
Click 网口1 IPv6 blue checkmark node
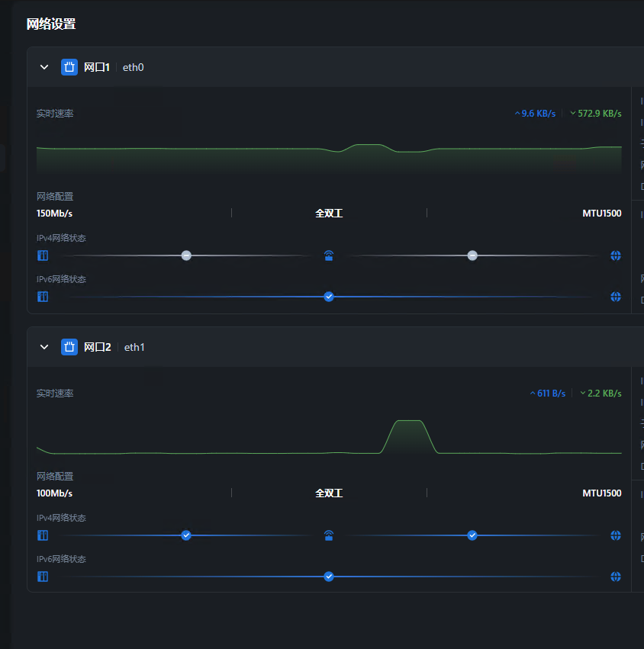click(329, 297)
